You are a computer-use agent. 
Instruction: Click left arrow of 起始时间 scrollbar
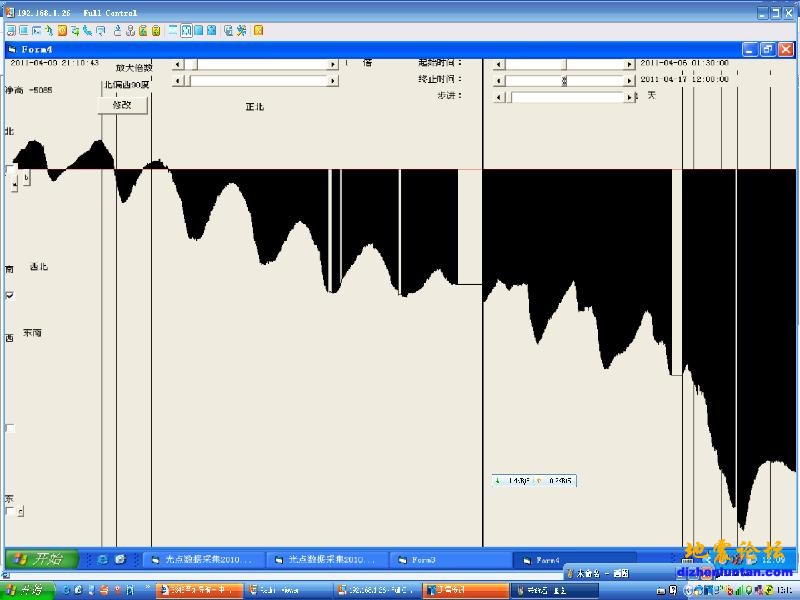(498, 64)
